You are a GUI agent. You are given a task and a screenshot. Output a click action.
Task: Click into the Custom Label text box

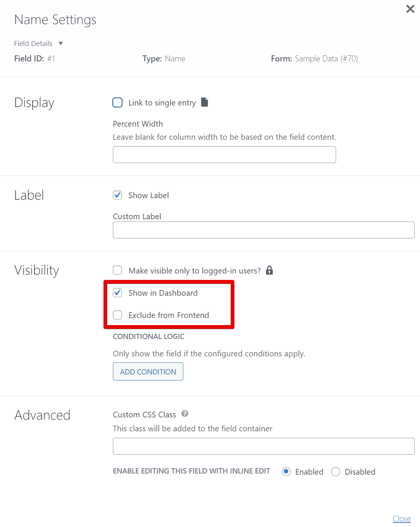tap(263, 230)
